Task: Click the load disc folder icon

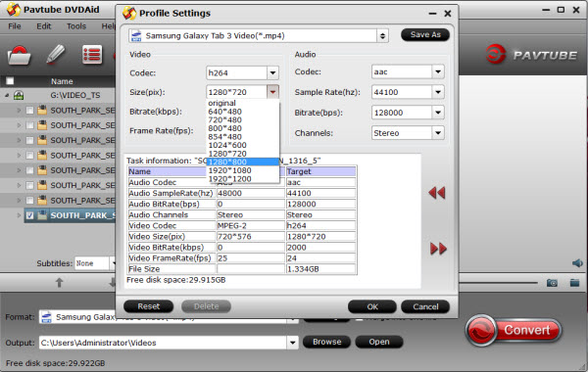Action: (19, 55)
